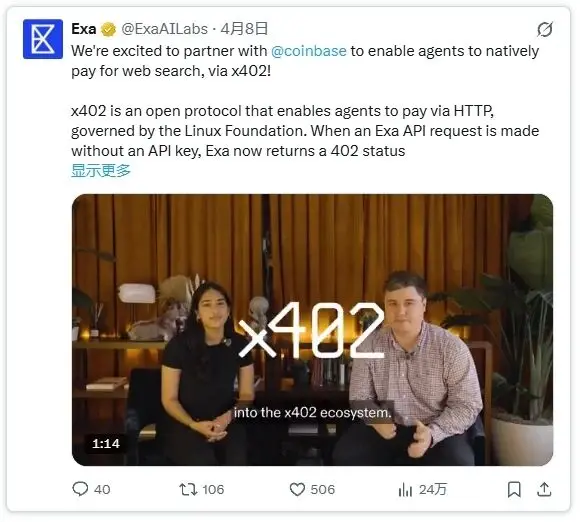The image size is (580, 522).
Task: Open the Grok icon at tweet top right
Action: (x=545, y=29)
